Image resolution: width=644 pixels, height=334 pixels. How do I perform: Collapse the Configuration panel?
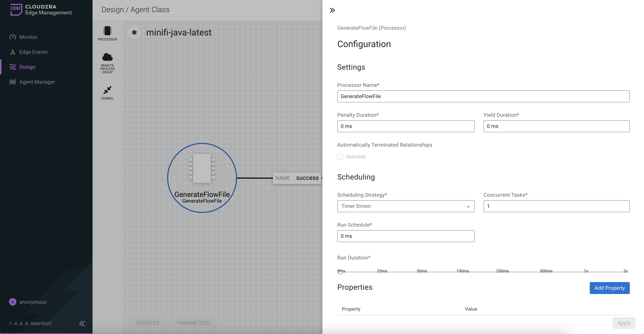[x=332, y=10]
